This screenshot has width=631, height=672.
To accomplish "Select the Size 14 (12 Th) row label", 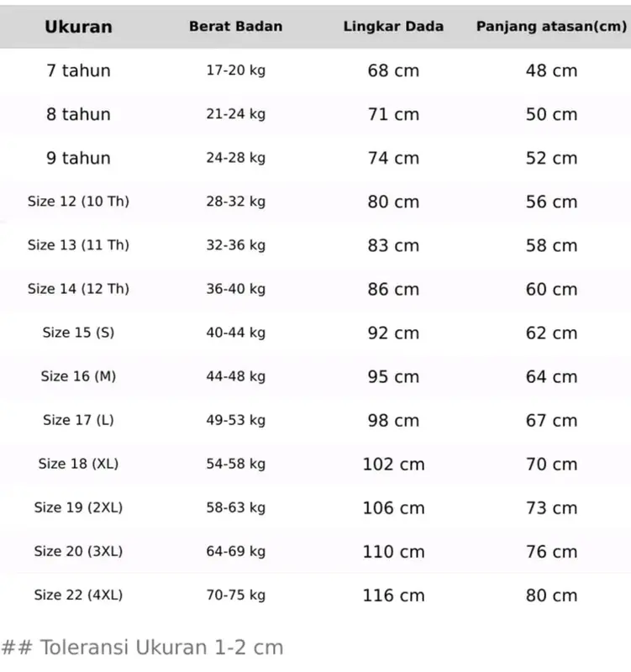I will (78, 289).
